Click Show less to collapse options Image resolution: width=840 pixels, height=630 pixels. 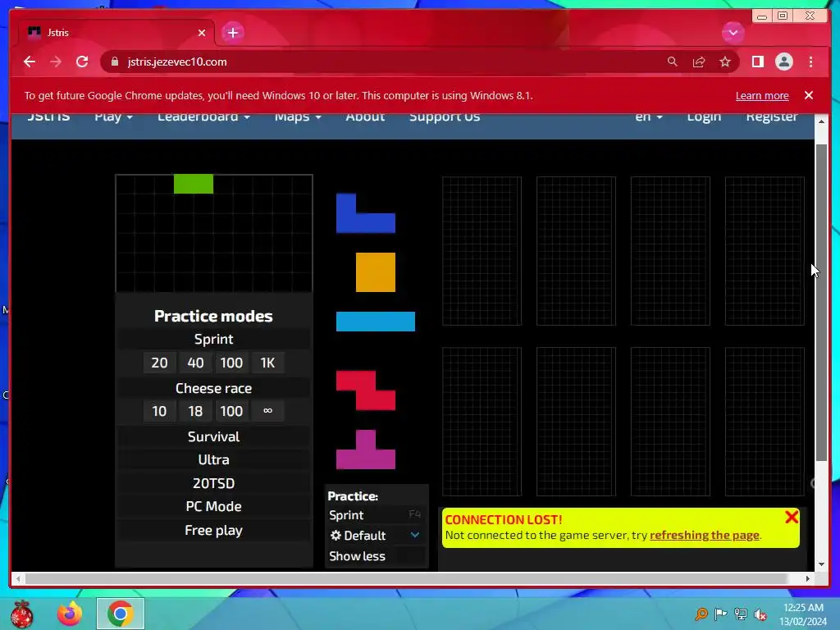pyautogui.click(x=358, y=556)
